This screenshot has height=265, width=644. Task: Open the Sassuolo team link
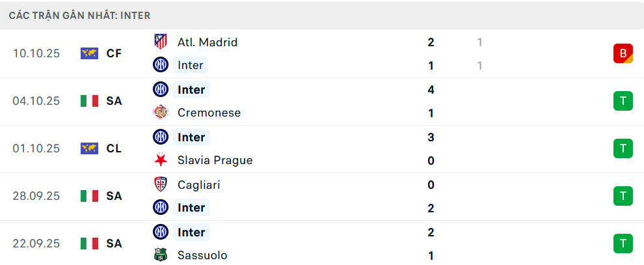202,255
